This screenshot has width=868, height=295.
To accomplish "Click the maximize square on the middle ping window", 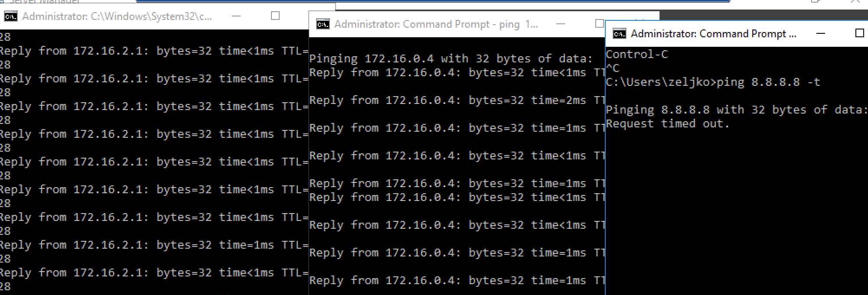I will click(600, 23).
